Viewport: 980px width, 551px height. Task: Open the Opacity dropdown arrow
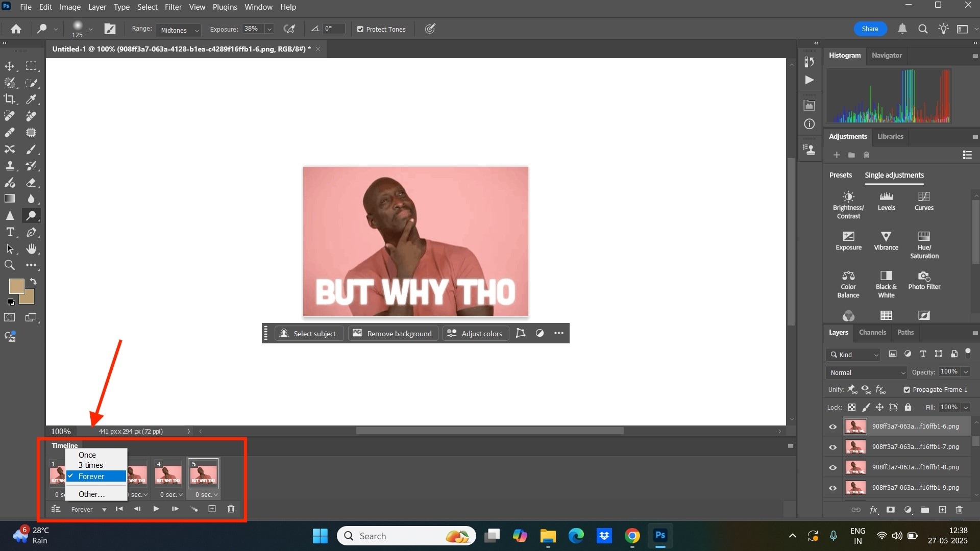[x=965, y=372]
